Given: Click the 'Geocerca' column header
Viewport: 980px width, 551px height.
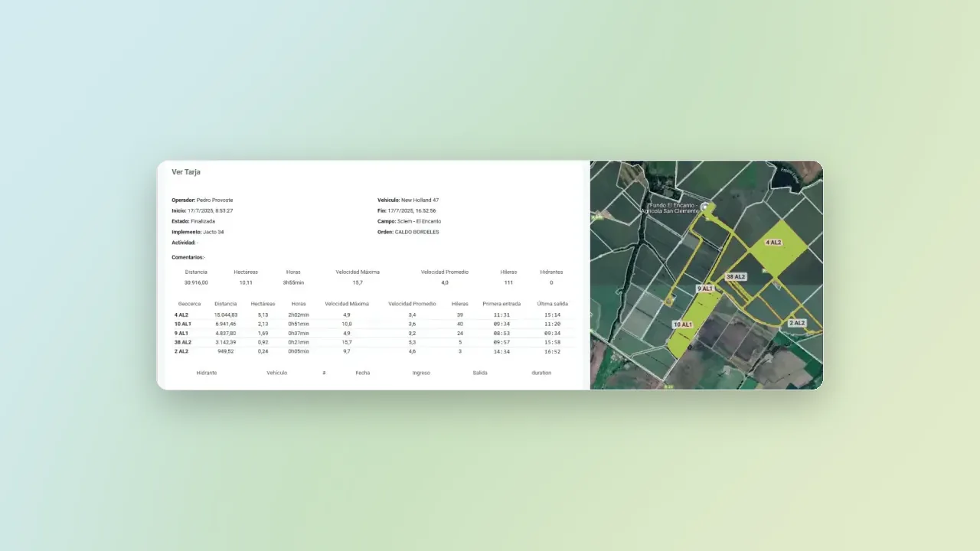Looking at the screenshot, I should [x=190, y=304].
